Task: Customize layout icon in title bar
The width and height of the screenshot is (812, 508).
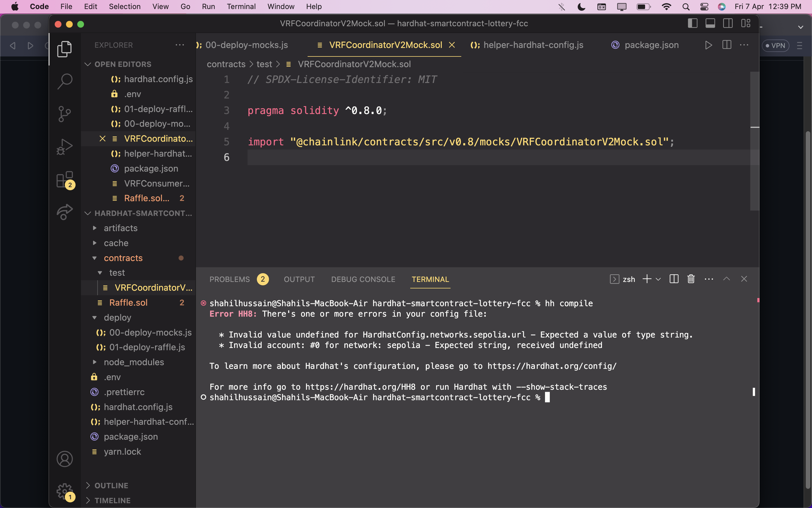Action: pyautogui.click(x=745, y=23)
